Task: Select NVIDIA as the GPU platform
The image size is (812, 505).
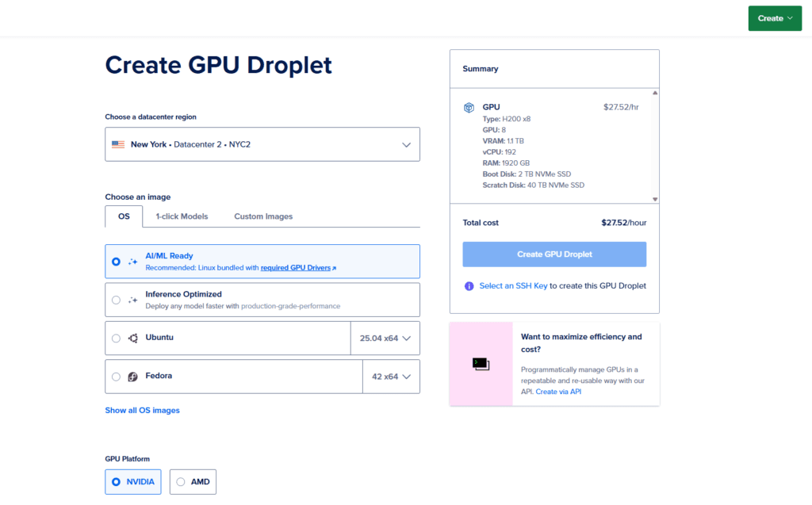Action: pos(133,482)
